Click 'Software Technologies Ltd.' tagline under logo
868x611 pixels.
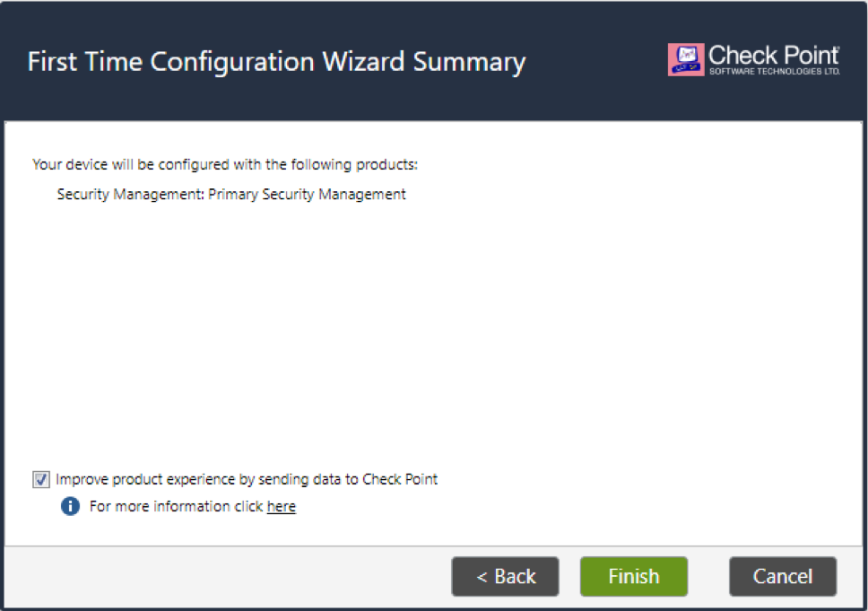(x=775, y=72)
